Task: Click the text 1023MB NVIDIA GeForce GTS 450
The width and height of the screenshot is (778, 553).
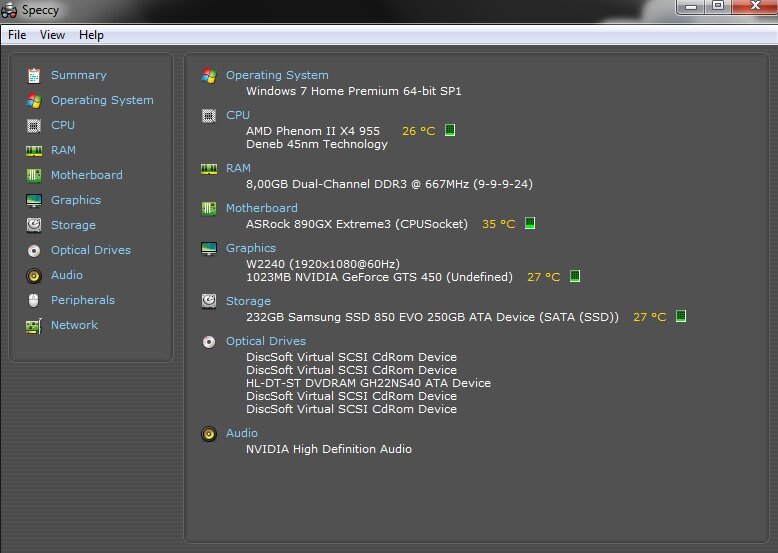Action: click(x=344, y=277)
